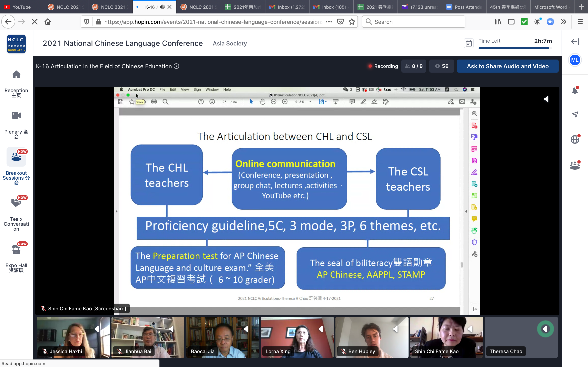588x367 pixels.
Task: Click the Ask to Share Audio and Video button
Action: coord(508,66)
